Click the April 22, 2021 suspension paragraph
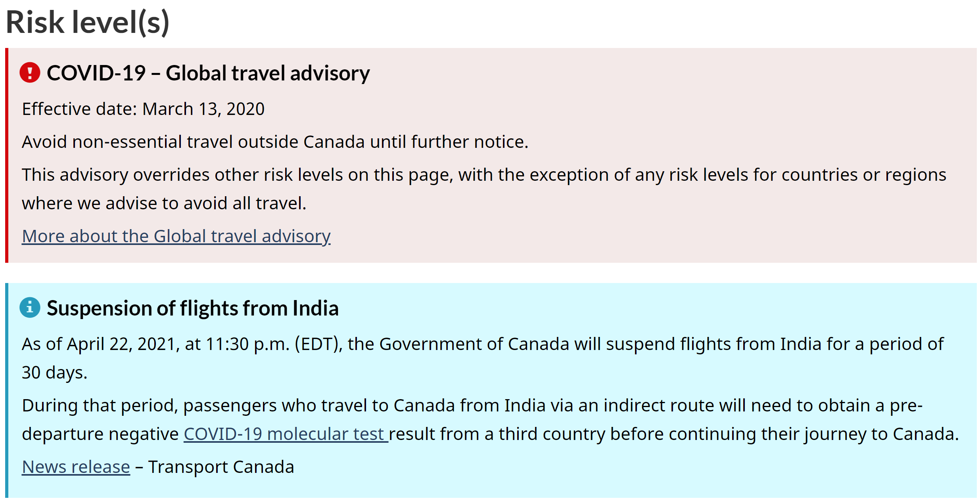 tap(483, 358)
